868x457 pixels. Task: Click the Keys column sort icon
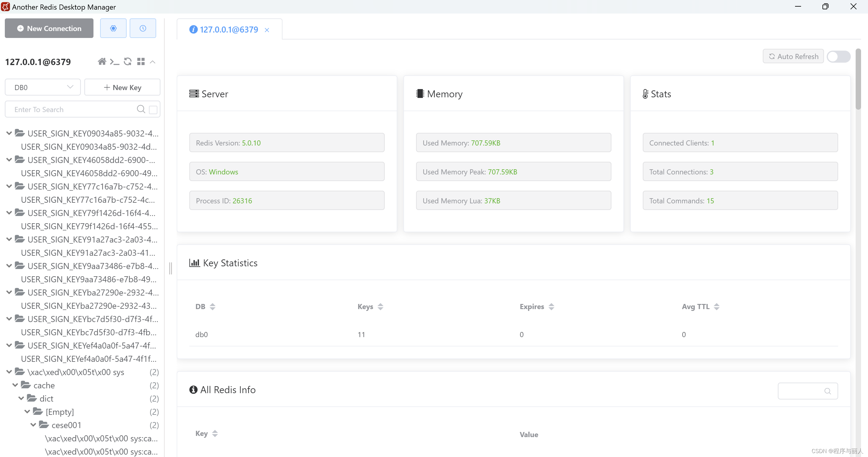coord(380,307)
